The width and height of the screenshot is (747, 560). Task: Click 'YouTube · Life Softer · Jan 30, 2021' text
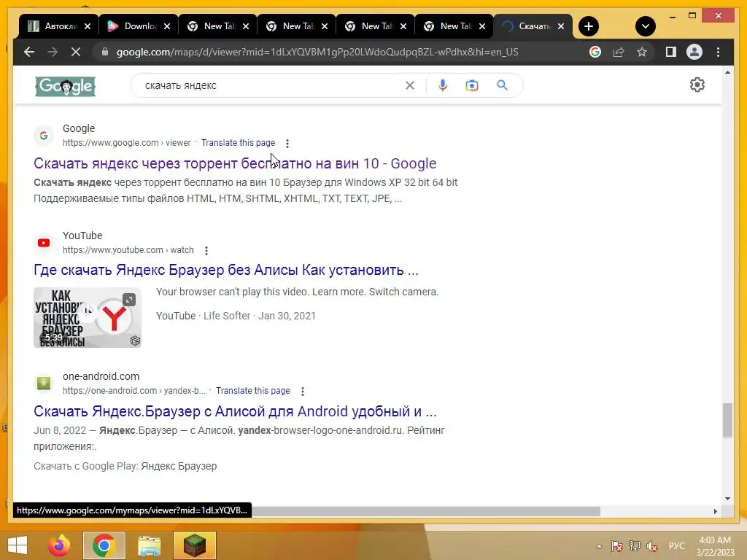(236, 316)
